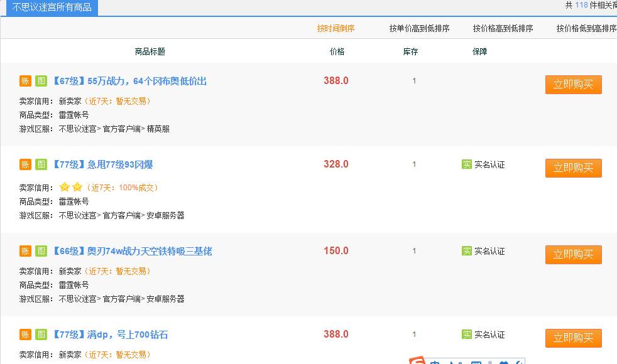Click 实 badge icon on 满dp row
Screen dimensions: 617x364
[467, 335]
